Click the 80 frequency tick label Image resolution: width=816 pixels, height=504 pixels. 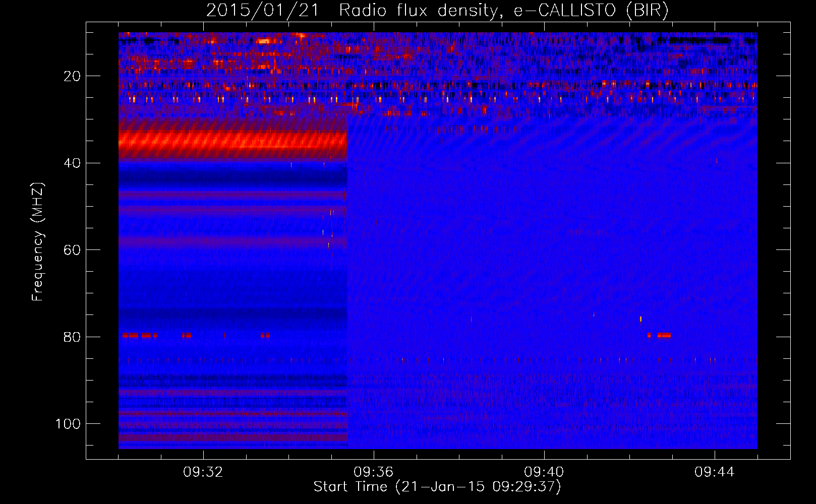coord(72,337)
